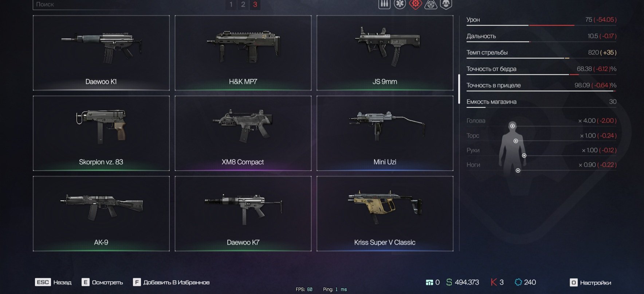The image size is (644, 294).
Task: Select the H&K MP7 weapon card
Action: pyautogui.click(x=243, y=53)
